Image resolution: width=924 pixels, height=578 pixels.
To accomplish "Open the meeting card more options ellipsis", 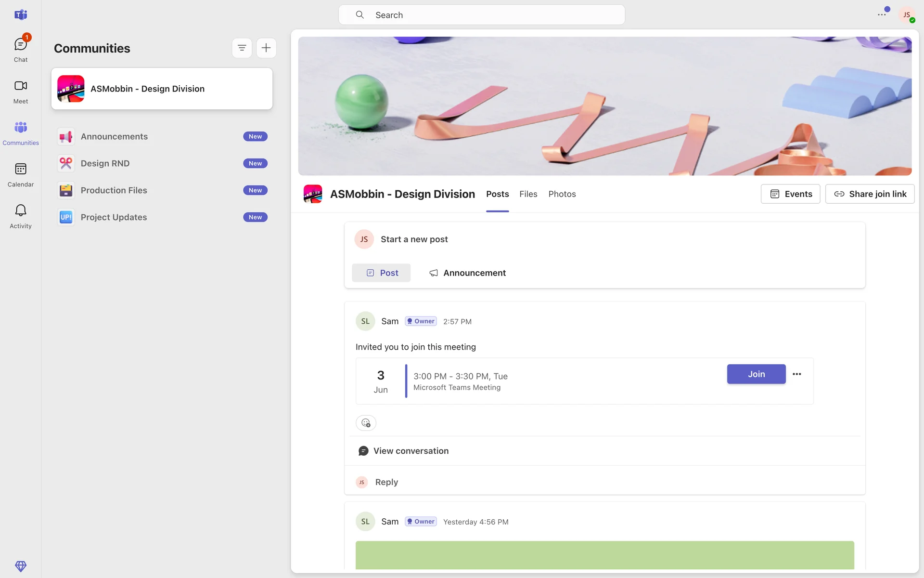I will 797,374.
